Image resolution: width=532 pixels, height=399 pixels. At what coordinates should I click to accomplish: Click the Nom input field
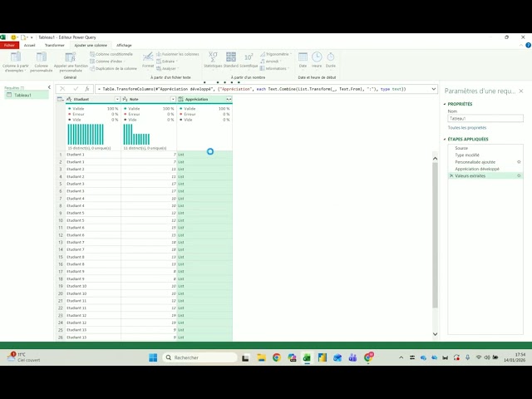tap(485, 118)
